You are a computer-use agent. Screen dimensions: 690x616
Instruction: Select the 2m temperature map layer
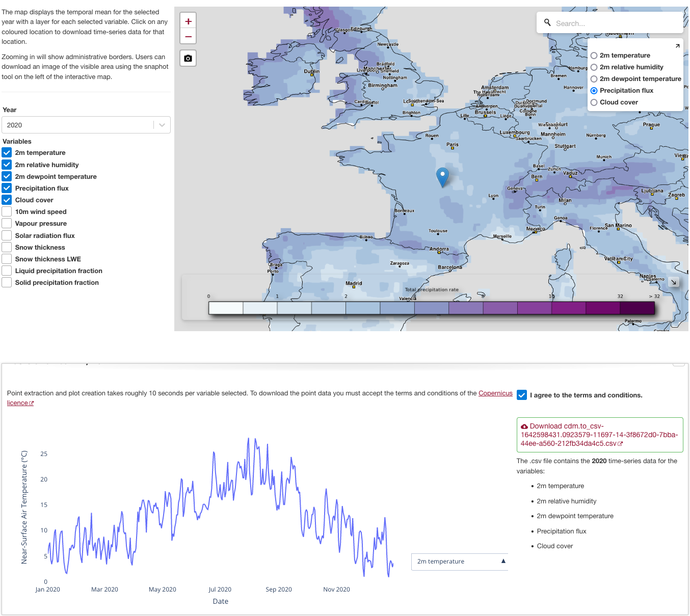(x=594, y=56)
